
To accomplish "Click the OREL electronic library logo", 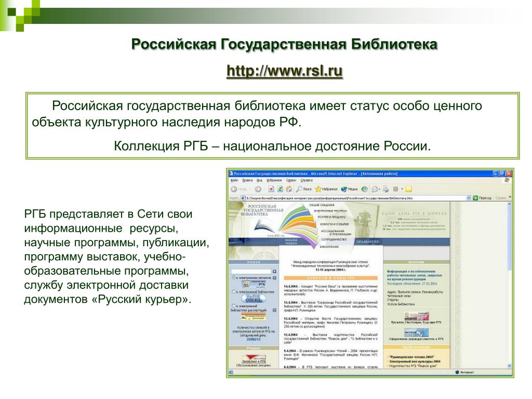I will [254, 299].
